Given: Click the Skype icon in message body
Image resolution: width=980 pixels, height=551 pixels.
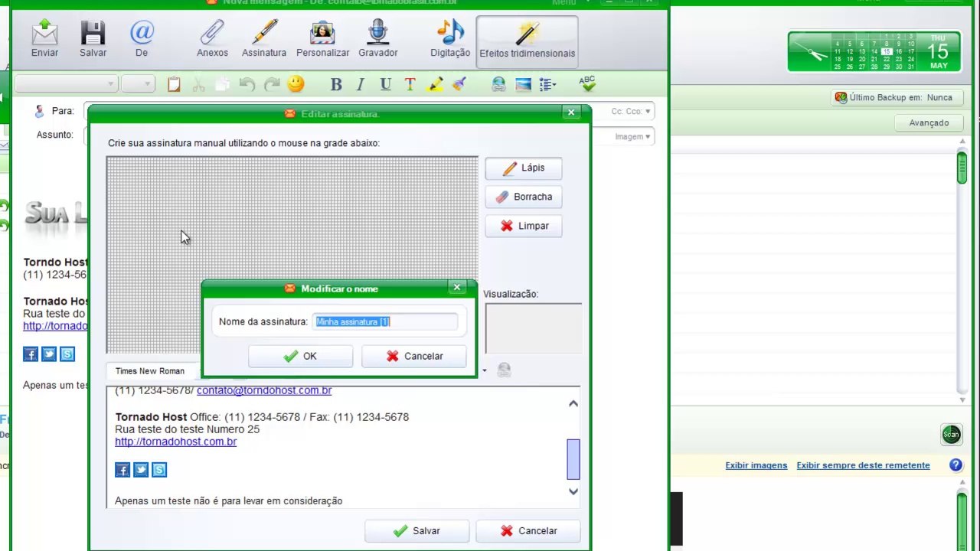Looking at the screenshot, I should tap(67, 354).
